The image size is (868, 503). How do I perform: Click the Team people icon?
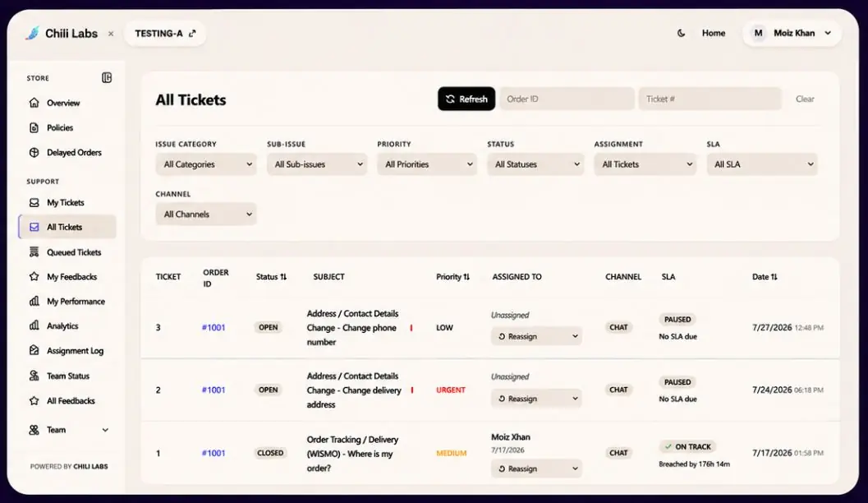tap(34, 430)
